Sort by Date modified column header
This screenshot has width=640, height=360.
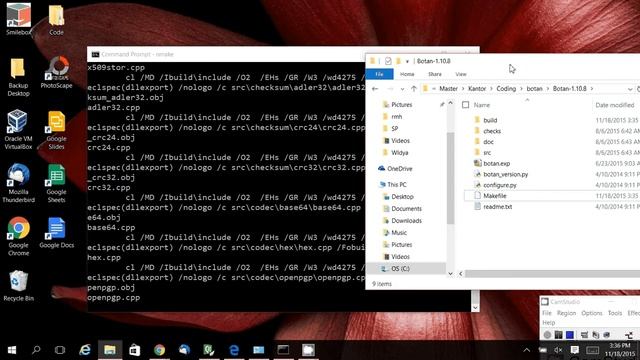click(x=614, y=105)
